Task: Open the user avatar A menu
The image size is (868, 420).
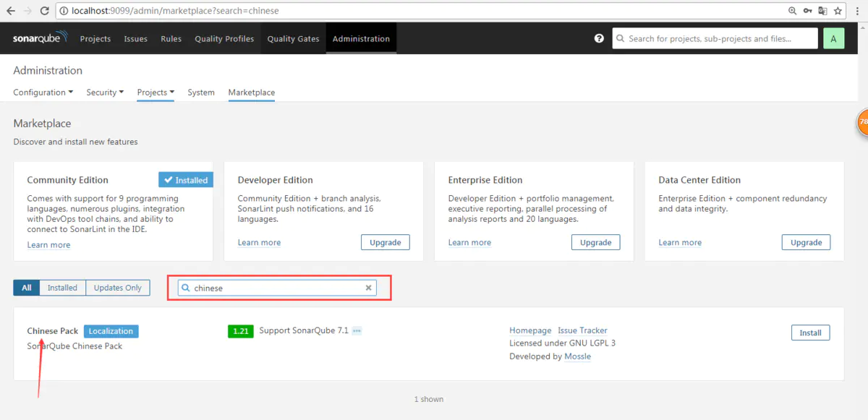Action: point(833,39)
